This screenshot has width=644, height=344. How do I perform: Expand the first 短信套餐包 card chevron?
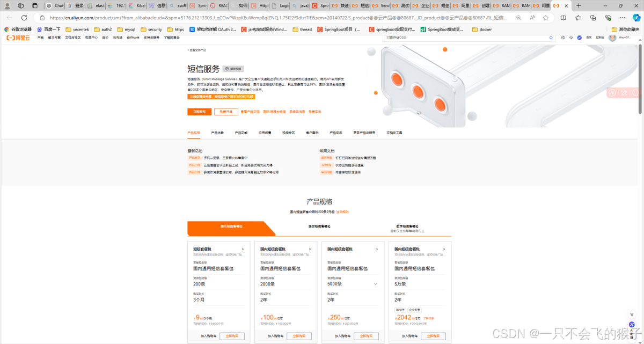coord(243,249)
